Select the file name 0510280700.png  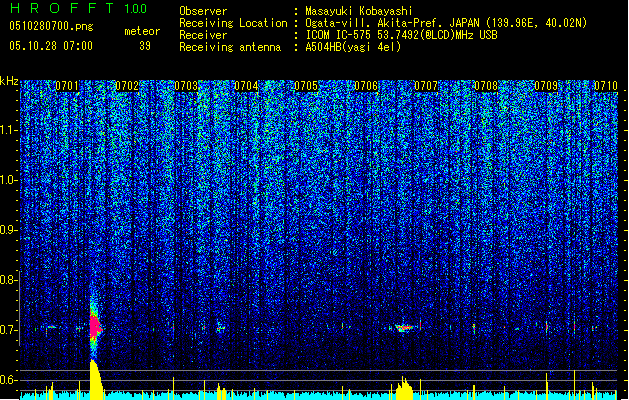point(51,26)
